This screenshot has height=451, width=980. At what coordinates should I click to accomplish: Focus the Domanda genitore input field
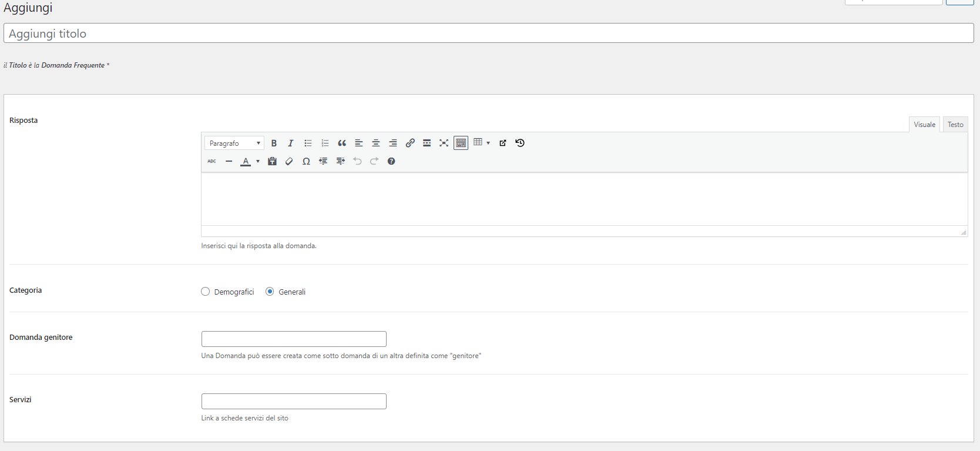tap(294, 339)
